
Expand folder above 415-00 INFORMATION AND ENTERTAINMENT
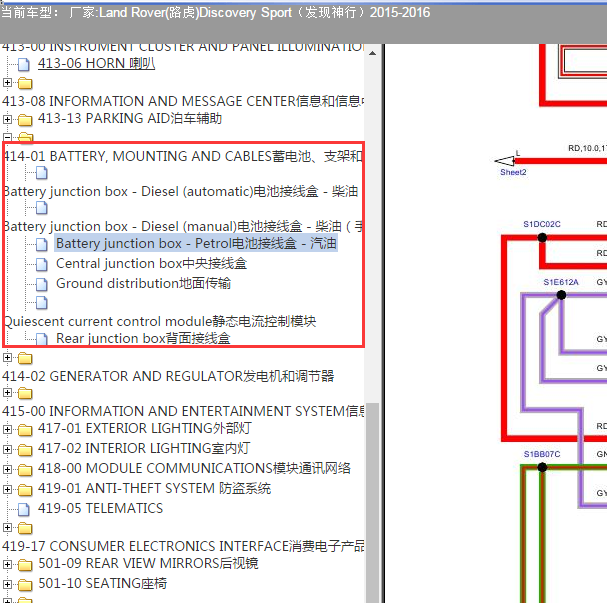[7, 392]
